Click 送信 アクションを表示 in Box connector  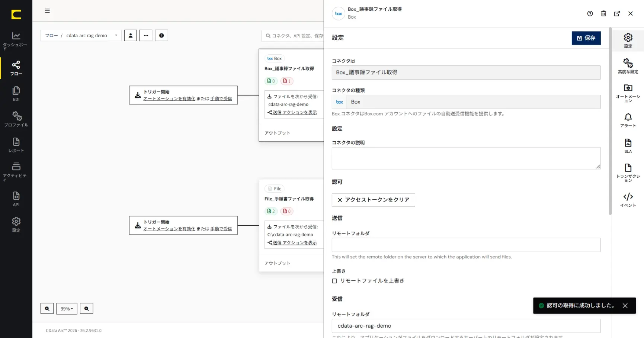coord(292,112)
